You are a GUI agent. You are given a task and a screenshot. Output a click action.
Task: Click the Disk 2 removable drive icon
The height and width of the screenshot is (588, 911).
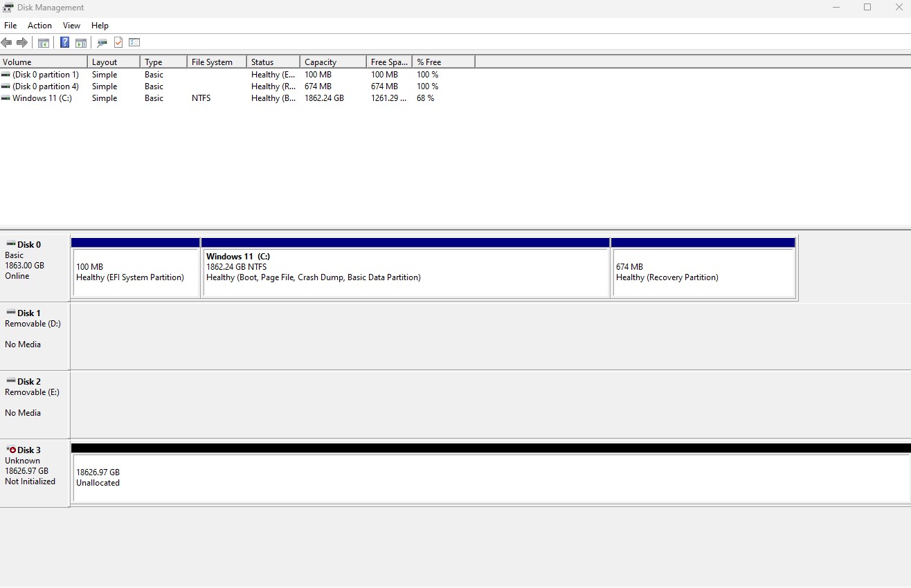pyautogui.click(x=10, y=380)
